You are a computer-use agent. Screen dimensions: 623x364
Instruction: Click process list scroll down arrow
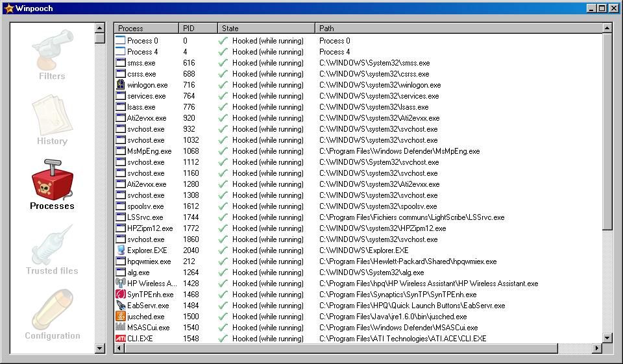tap(607, 338)
